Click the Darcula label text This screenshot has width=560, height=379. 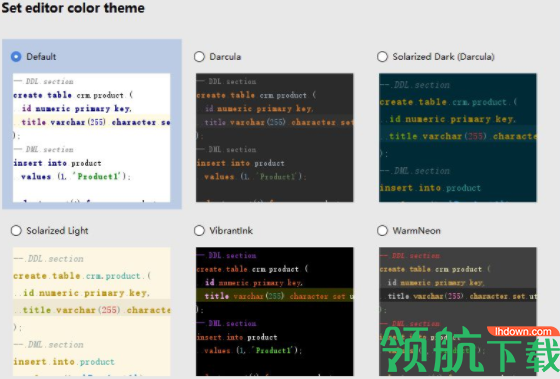(x=225, y=57)
